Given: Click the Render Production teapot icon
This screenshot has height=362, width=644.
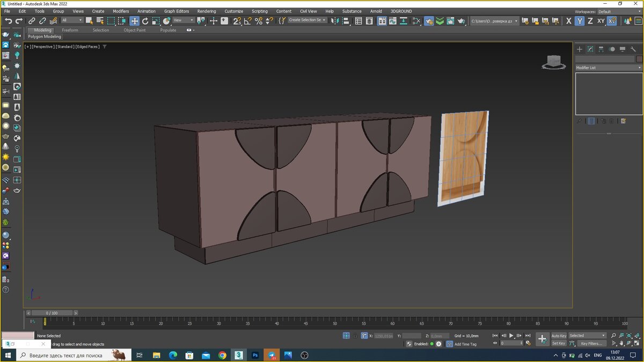Looking at the screenshot, I should tap(462, 21).
